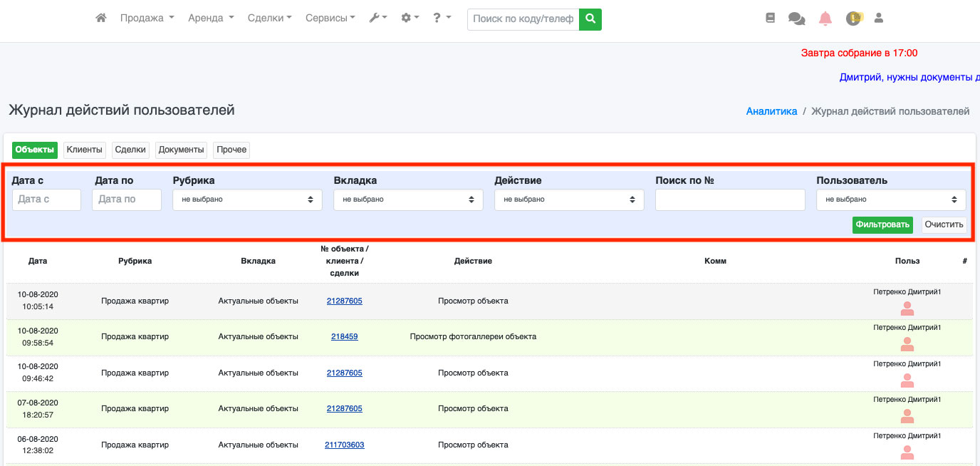Image resolution: width=980 pixels, height=466 pixels.
Task: Open the book knowledge base icon
Action: [x=770, y=19]
